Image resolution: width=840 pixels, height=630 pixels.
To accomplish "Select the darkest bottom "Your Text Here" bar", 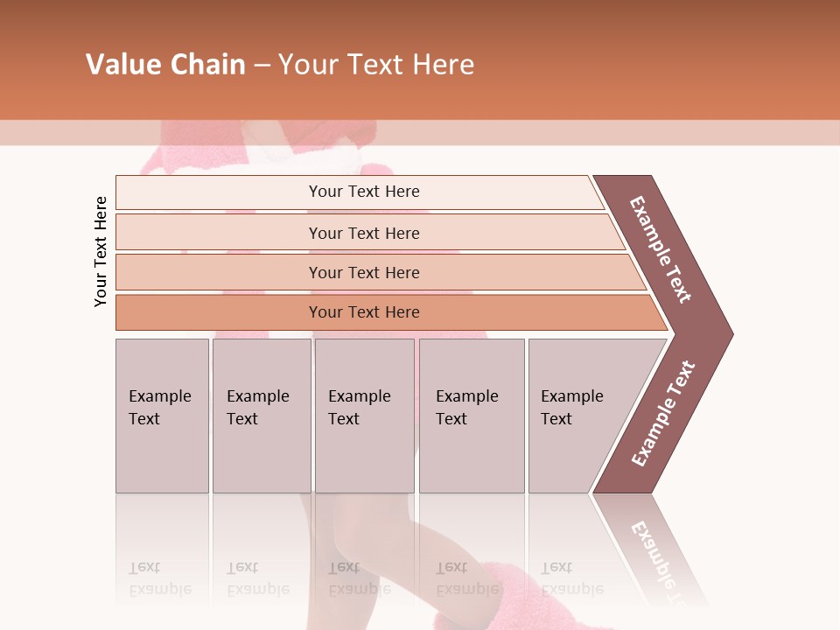I will coord(363,312).
